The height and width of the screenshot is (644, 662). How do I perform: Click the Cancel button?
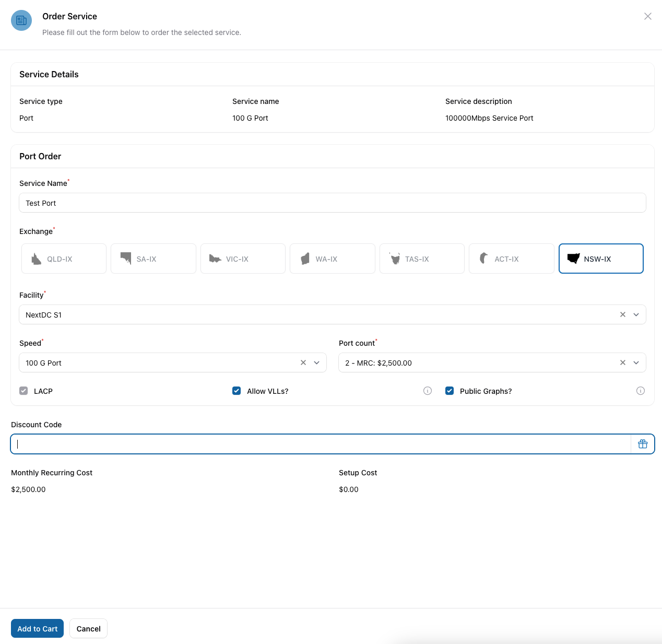(x=88, y=628)
